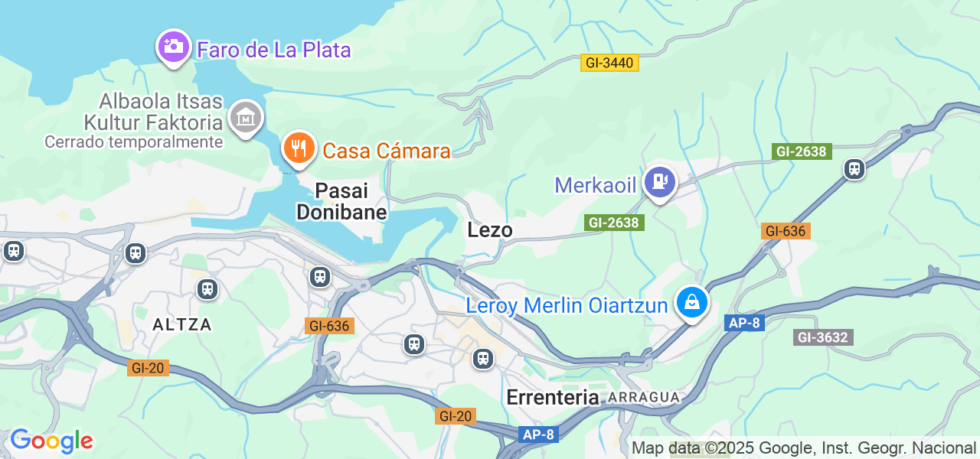
Task: Open the Casa Cámara text label
Action: point(387,151)
